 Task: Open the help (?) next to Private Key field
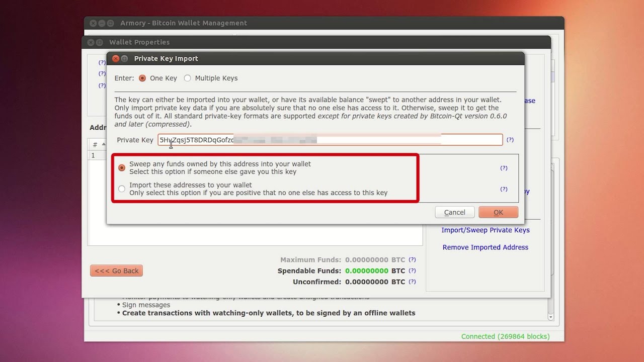[x=510, y=140]
